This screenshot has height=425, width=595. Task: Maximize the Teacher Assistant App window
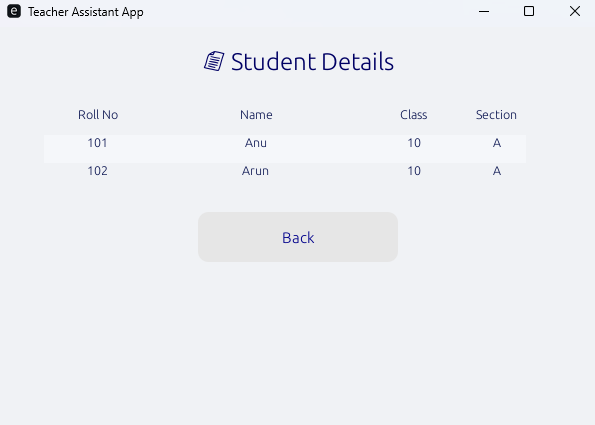click(529, 11)
